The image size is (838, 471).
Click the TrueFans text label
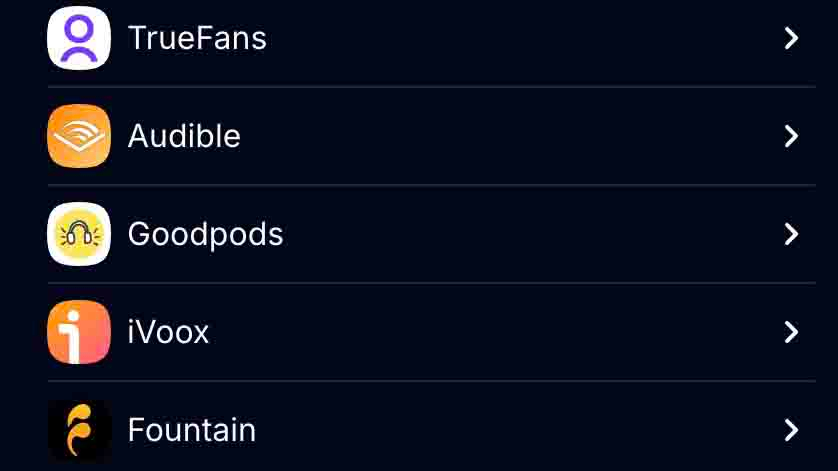pos(197,38)
